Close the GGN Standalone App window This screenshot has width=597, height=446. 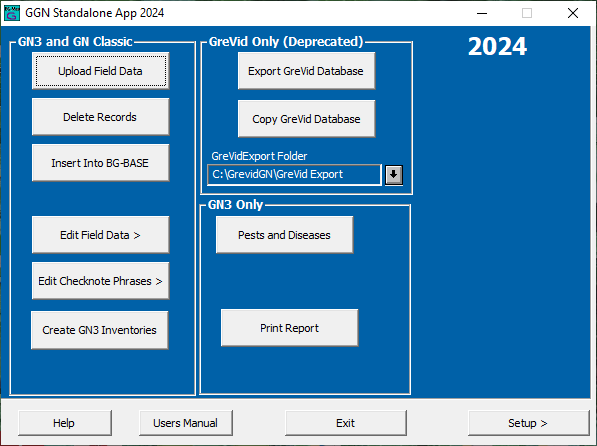coord(573,13)
